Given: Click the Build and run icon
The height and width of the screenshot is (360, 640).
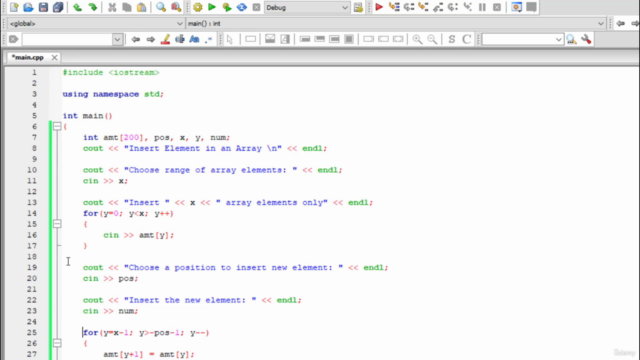Looking at the screenshot, I should point(227,7).
